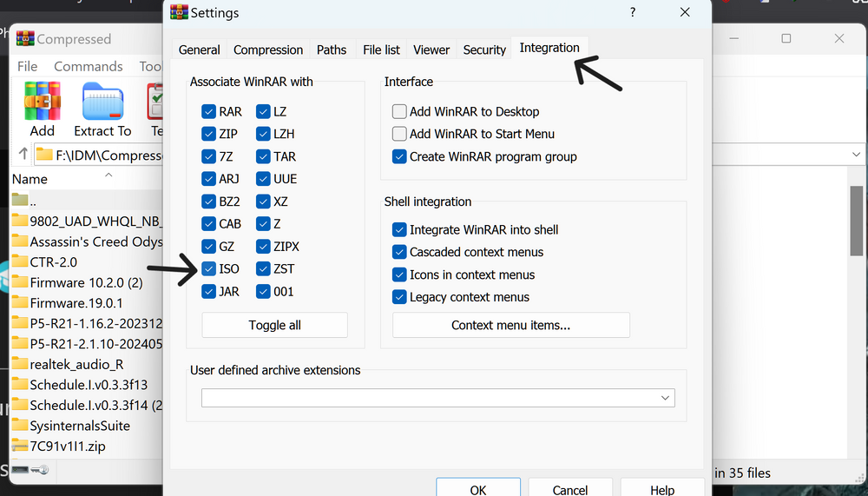Click the folder icon beside realtek_audio_R
Image resolution: width=868 pixels, height=496 pixels.
[20, 364]
